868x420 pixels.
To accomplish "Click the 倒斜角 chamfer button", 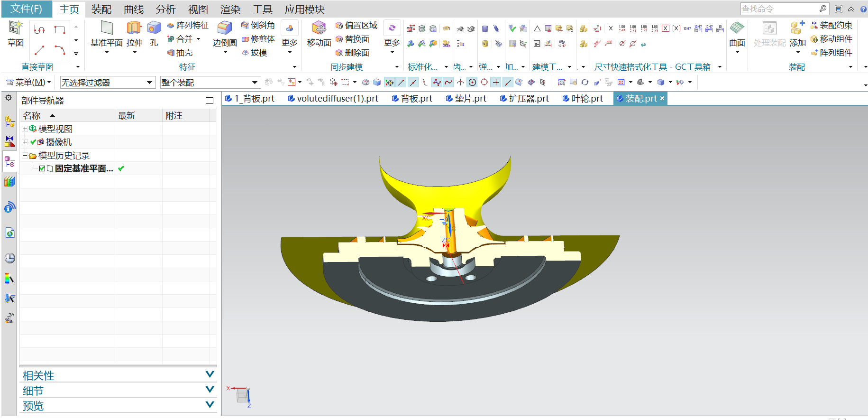I will (258, 25).
